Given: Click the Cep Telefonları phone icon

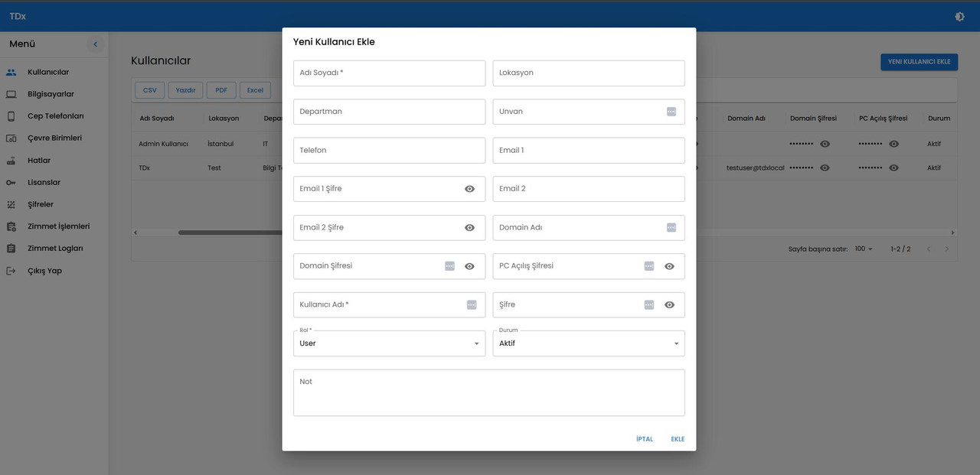Looking at the screenshot, I should pos(11,116).
